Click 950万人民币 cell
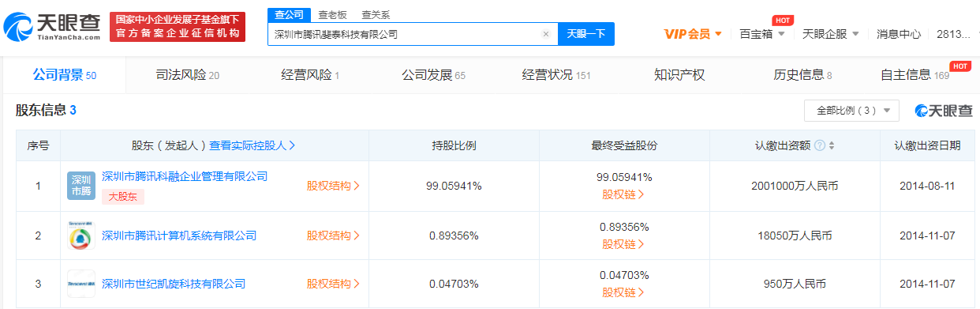The image size is (980, 309). pos(795,284)
